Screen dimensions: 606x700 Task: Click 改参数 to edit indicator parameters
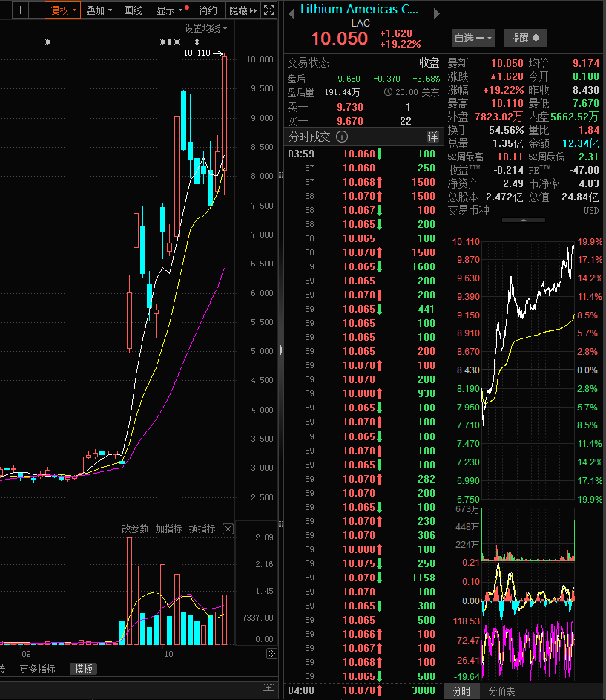point(135,529)
